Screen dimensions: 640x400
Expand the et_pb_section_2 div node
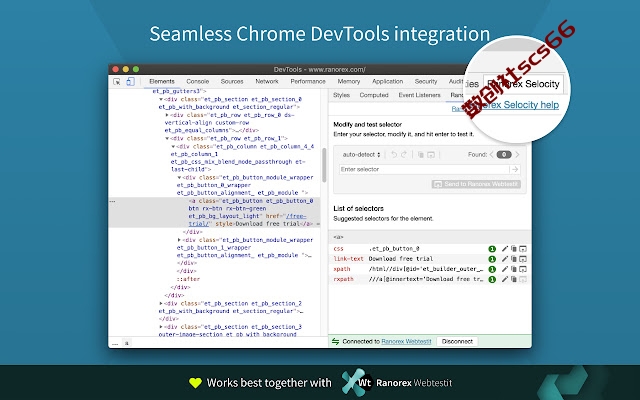(161, 303)
